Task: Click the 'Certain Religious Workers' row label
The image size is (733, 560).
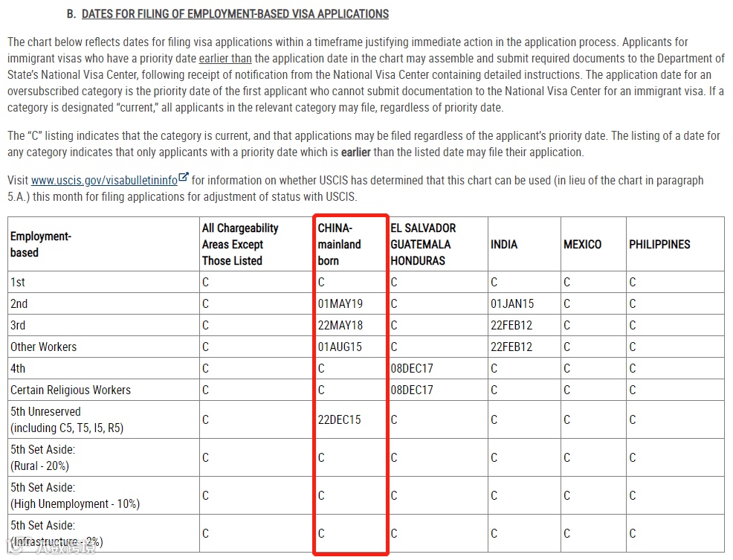Action: (x=71, y=390)
